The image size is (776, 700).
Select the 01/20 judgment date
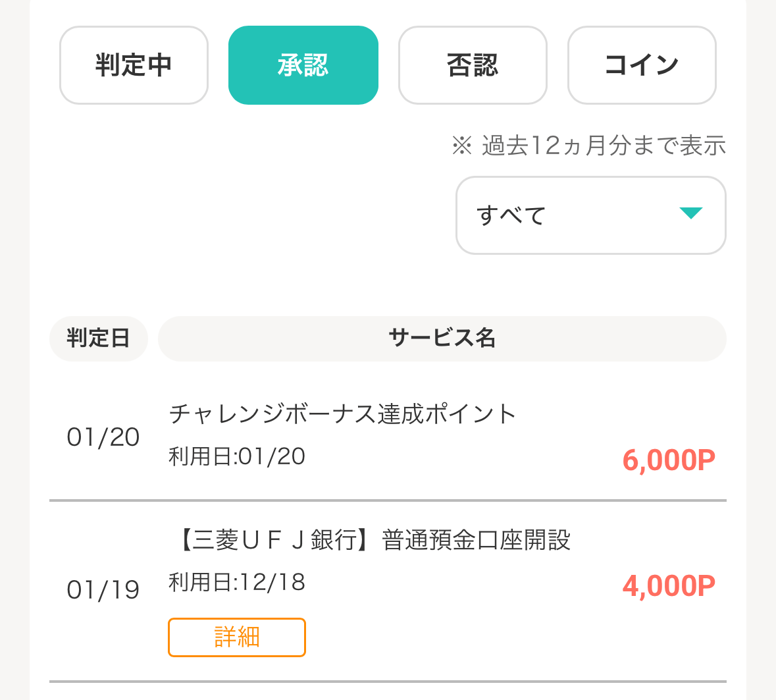103,436
